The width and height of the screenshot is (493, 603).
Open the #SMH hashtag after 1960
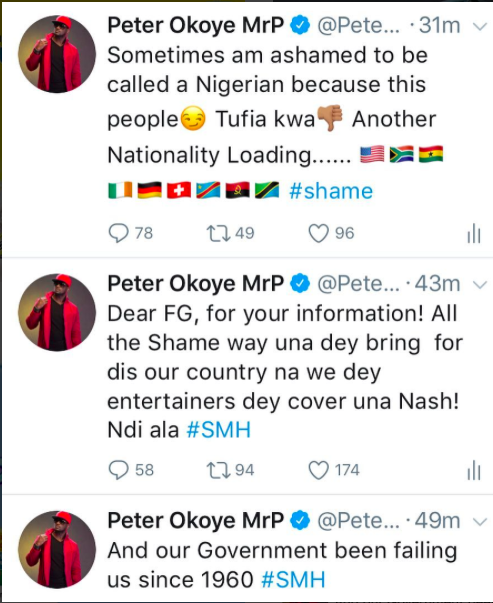pyautogui.click(x=293, y=580)
